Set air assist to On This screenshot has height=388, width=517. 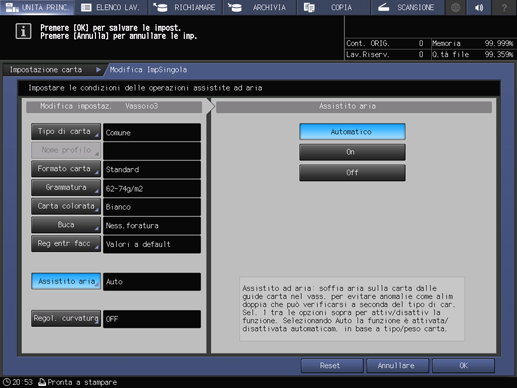click(x=352, y=152)
